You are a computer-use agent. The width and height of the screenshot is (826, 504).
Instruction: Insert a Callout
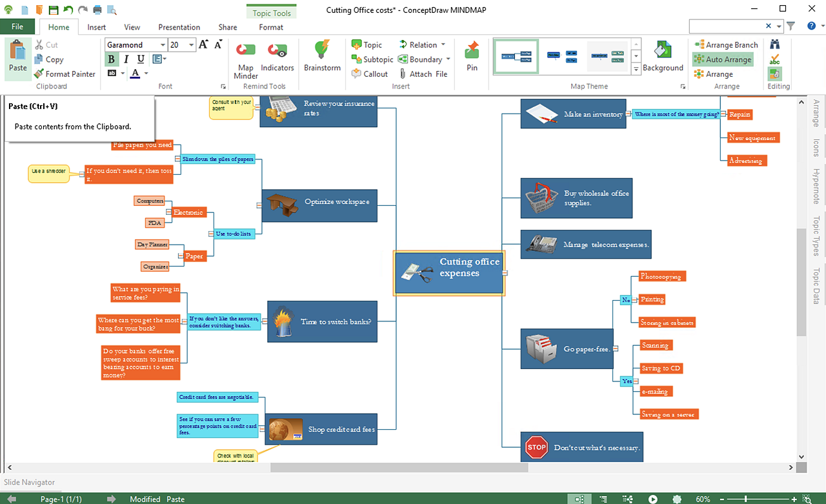[370, 74]
